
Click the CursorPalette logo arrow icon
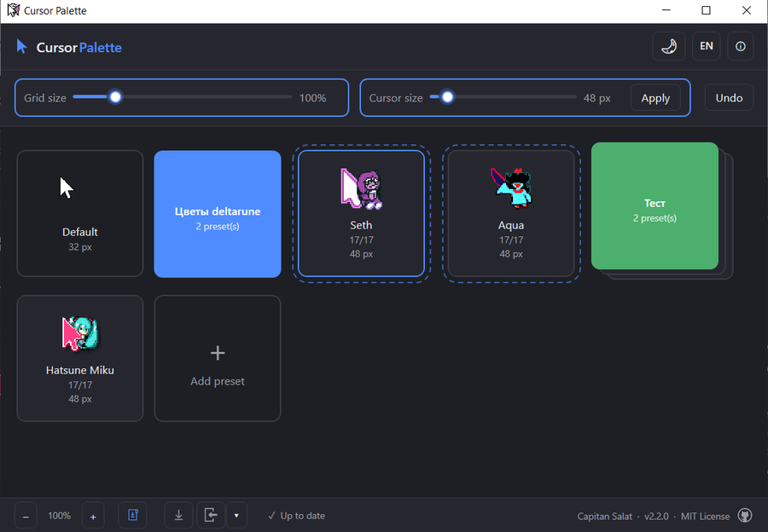pyautogui.click(x=21, y=47)
